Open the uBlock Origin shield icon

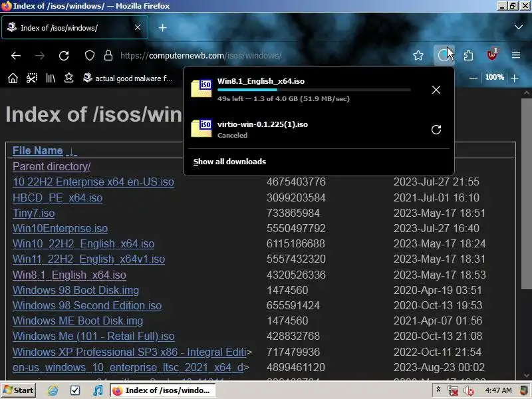click(492, 55)
